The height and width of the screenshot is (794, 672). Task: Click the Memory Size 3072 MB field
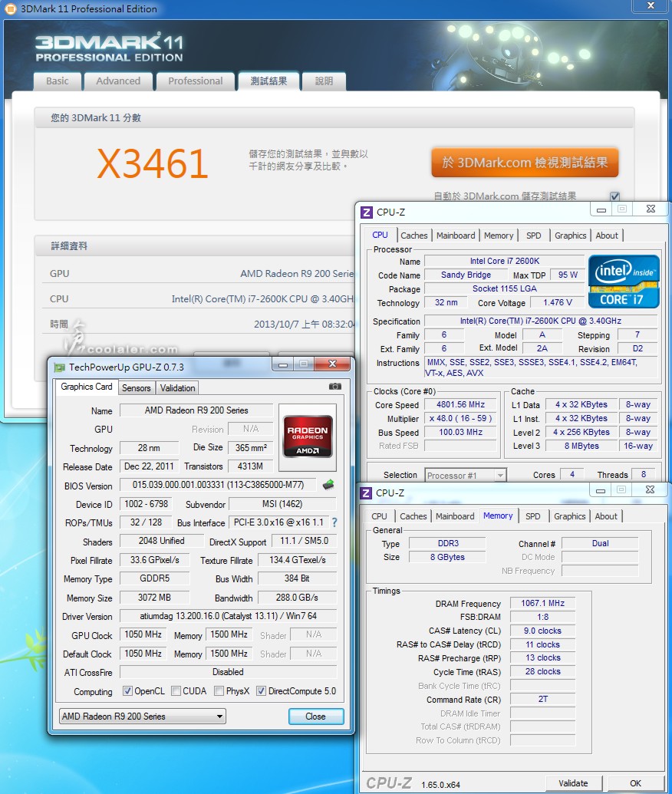tap(154, 598)
